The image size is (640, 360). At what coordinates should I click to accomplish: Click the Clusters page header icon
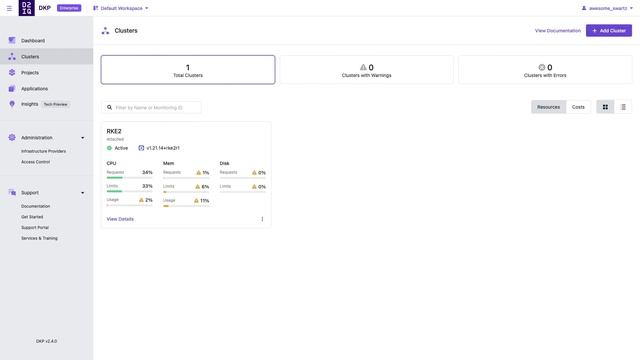[105, 31]
